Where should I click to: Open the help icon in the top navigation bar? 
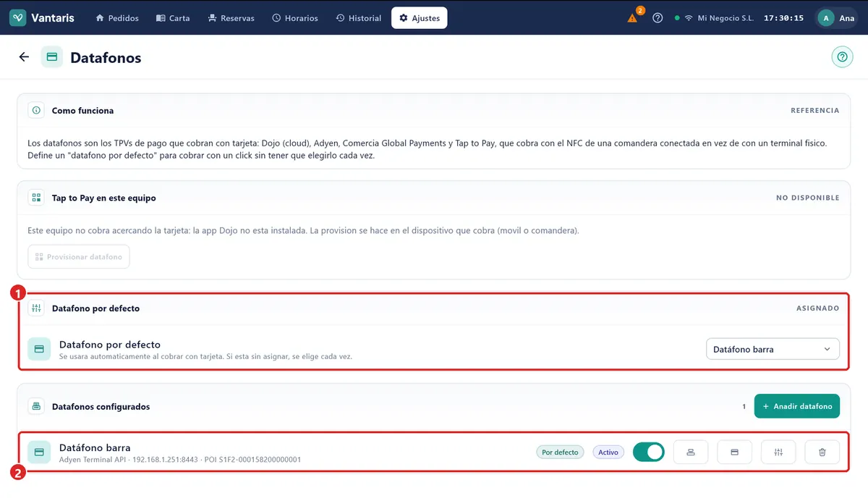[x=658, y=18]
